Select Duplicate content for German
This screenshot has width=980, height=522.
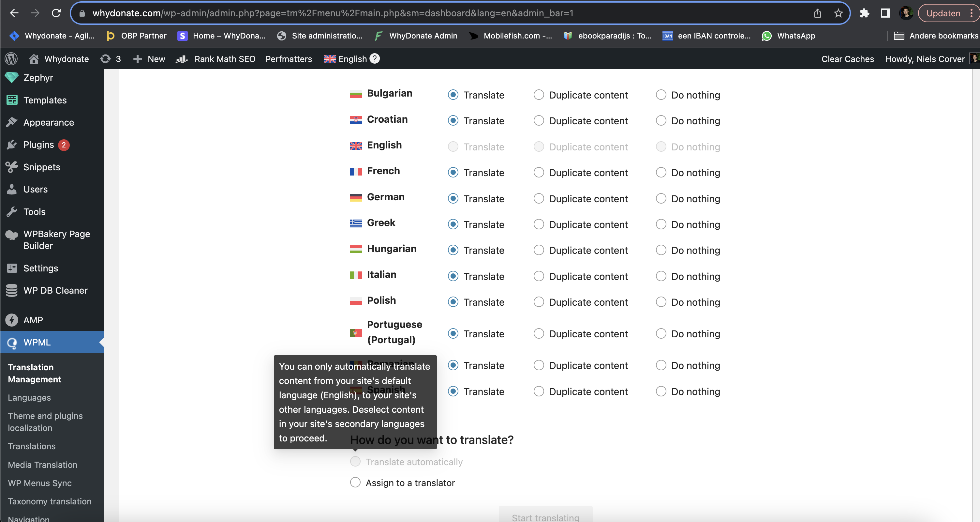539,198
